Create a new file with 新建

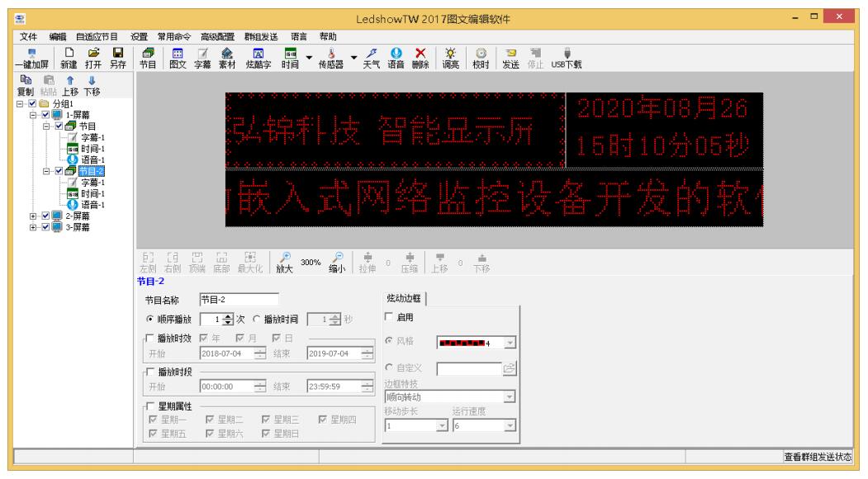69,58
